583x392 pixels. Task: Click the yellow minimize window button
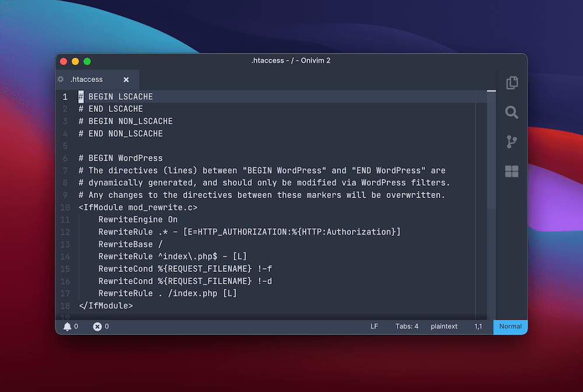click(x=75, y=61)
